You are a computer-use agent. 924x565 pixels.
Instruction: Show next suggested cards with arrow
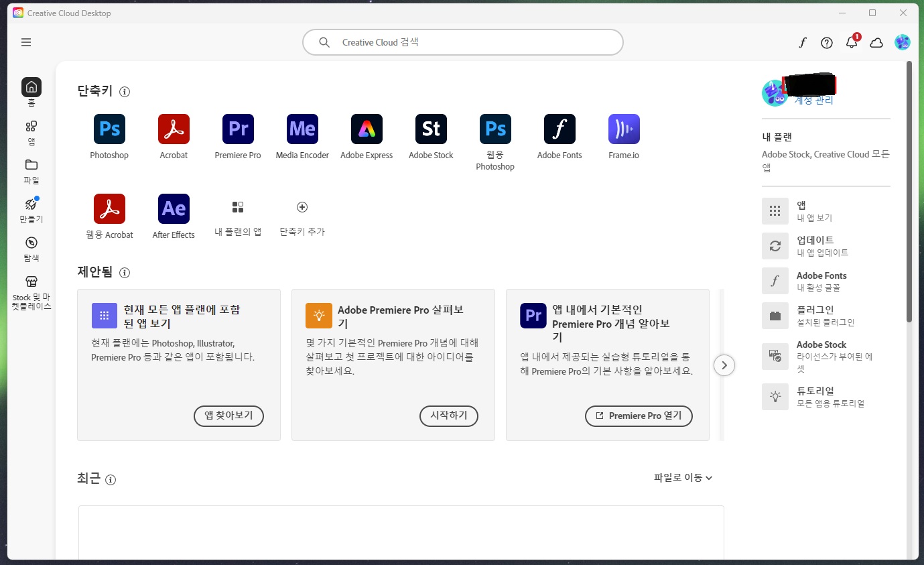point(724,365)
